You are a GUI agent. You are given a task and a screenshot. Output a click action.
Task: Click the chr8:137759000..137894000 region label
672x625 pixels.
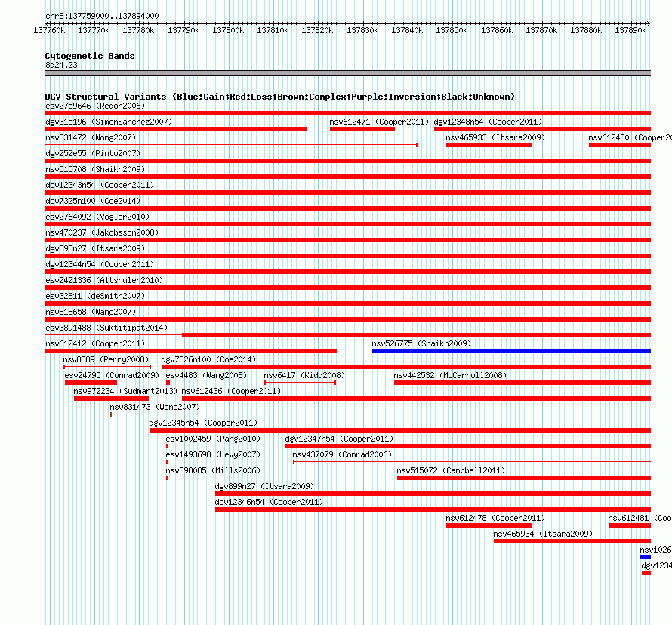tap(102, 16)
